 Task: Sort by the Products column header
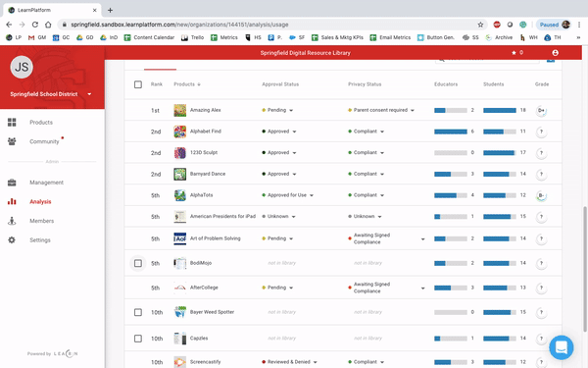coord(187,84)
